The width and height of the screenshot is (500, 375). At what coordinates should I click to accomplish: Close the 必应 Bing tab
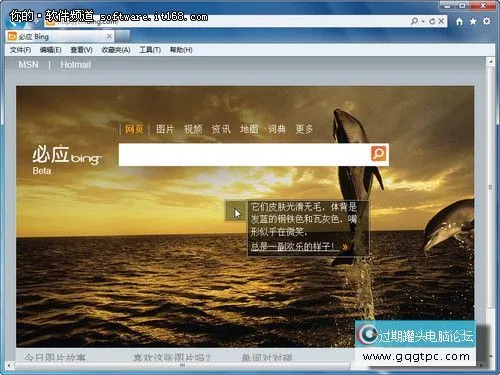pos(109,36)
